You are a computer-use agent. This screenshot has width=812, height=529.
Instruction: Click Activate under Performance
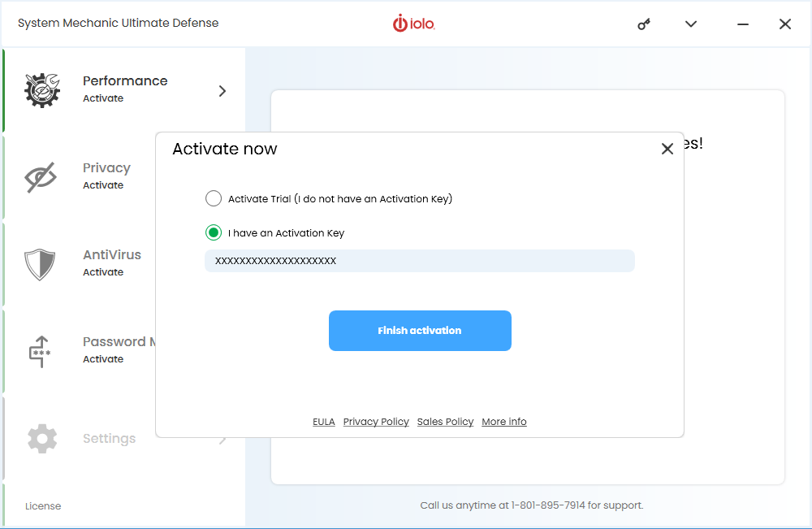click(x=103, y=98)
